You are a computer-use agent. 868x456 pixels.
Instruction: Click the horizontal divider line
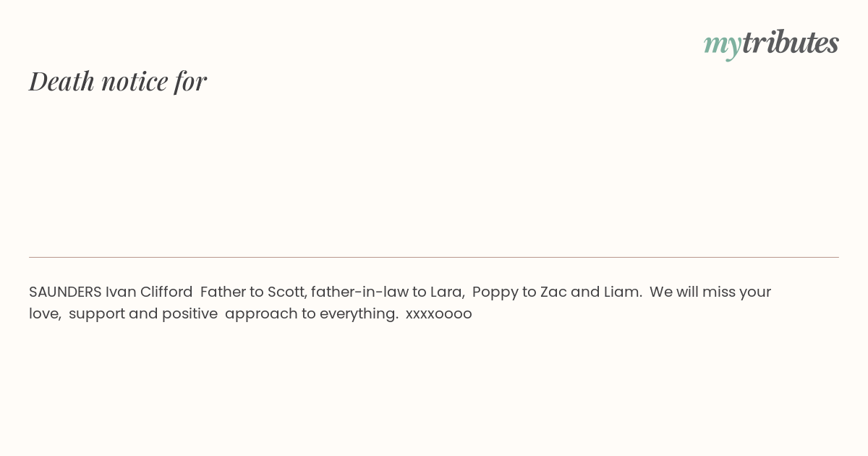(x=434, y=257)
